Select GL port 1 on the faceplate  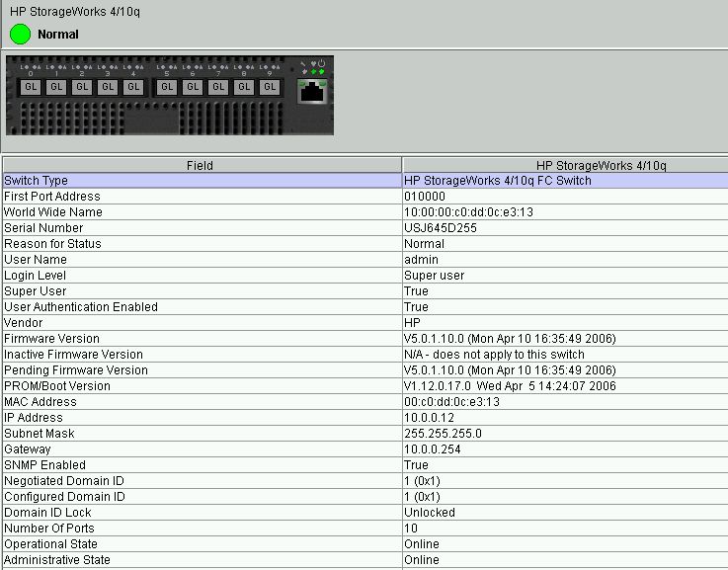click(x=56, y=87)
